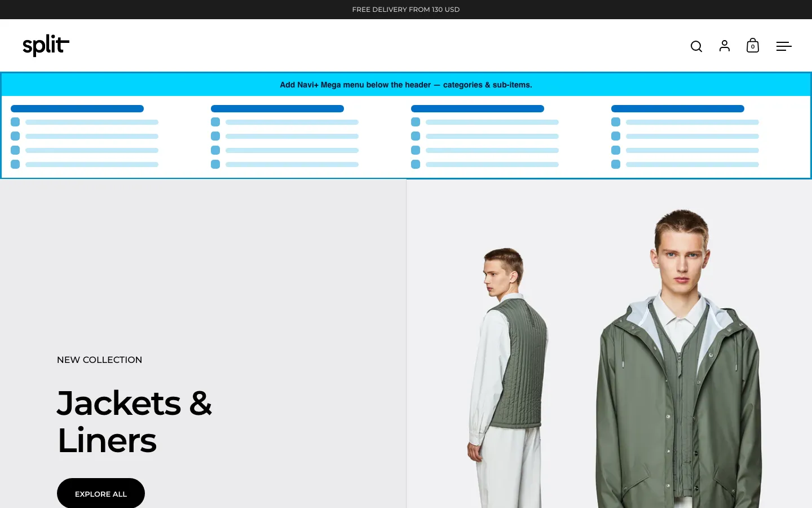This screenshot has height=508, width=812.
Task: Open the hamburger menu icon
Action: coord(784,46)
